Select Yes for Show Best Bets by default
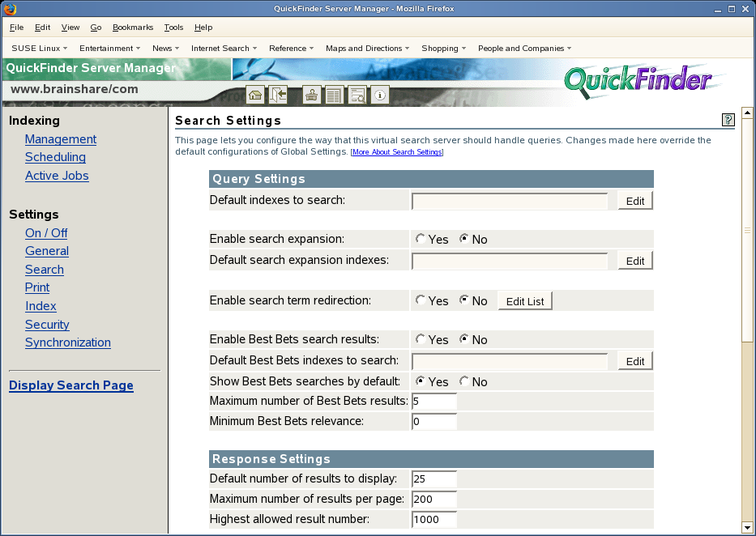This screenshot has height=536, width=756. pyautogui.click(x=421, y=381)
